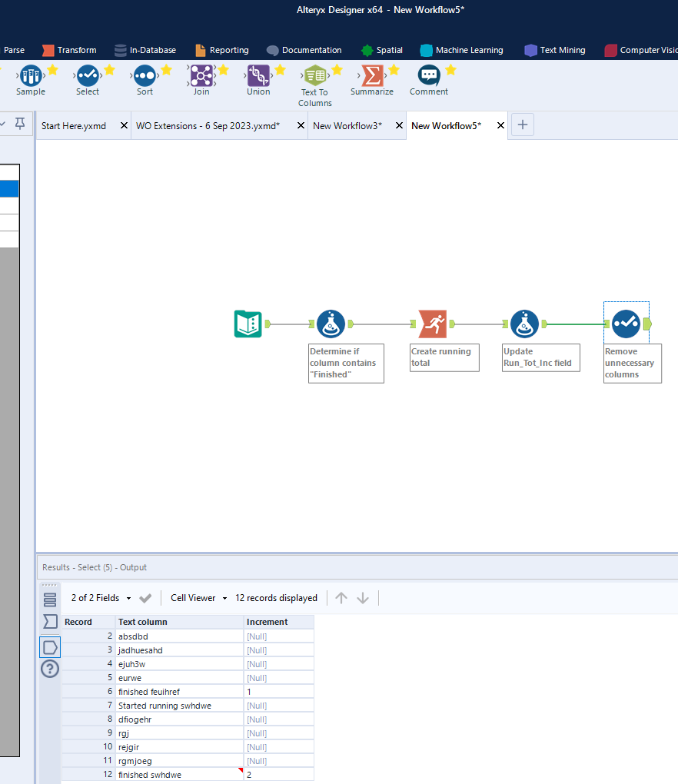The width and height of the screenshot is (678, 784).
Task: Click the Running Total tool on canvas
Action: [432, 324]
